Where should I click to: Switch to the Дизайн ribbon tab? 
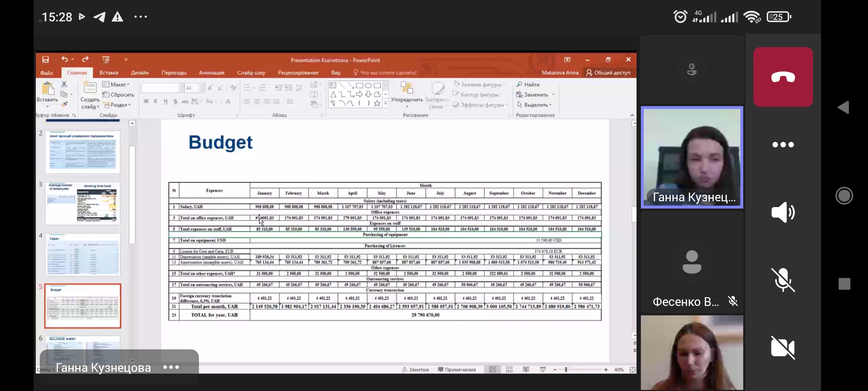pyautogui.click(x=140, y=73)
